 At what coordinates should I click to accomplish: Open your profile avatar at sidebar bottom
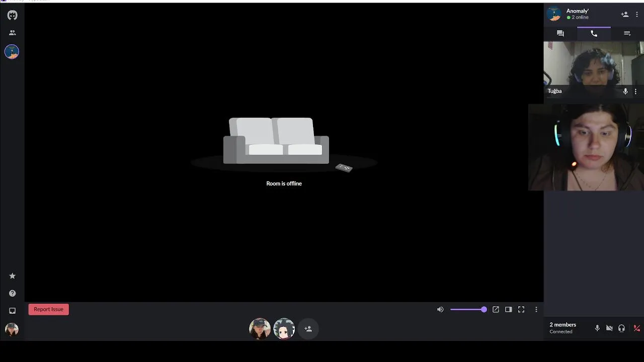12,329
